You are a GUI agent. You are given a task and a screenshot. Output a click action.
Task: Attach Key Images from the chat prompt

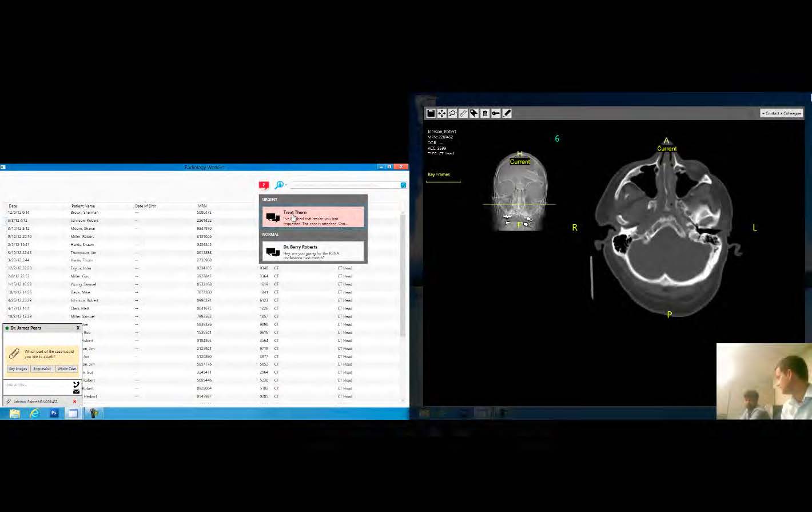[x=18, y=368]
